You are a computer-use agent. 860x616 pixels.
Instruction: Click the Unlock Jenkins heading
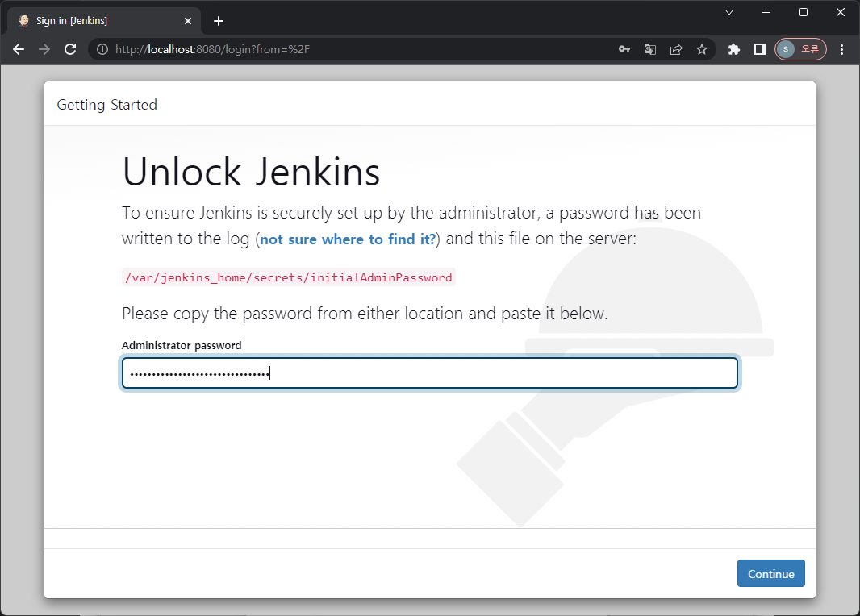tap(251, 172)
